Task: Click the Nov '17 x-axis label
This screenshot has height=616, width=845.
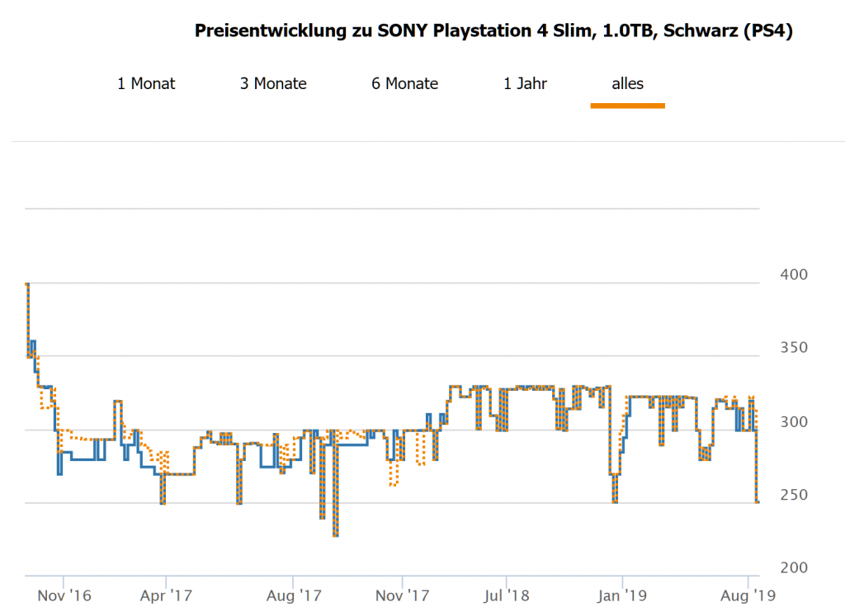Action: (401, 593)
